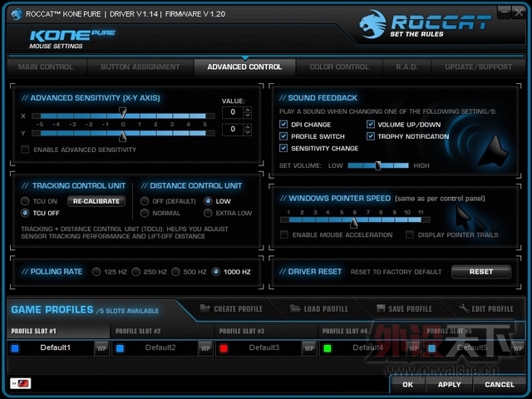This screenshot has width=532, height=399.
Task: Decrease the Y sensitivity value stepper
Action: (x=248, y=132)
